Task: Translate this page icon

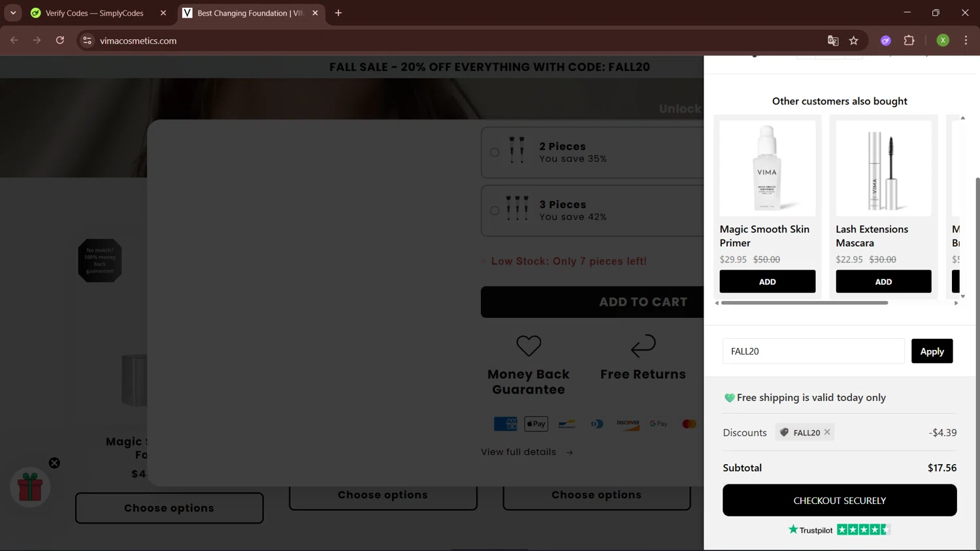Action: [833, 40]
